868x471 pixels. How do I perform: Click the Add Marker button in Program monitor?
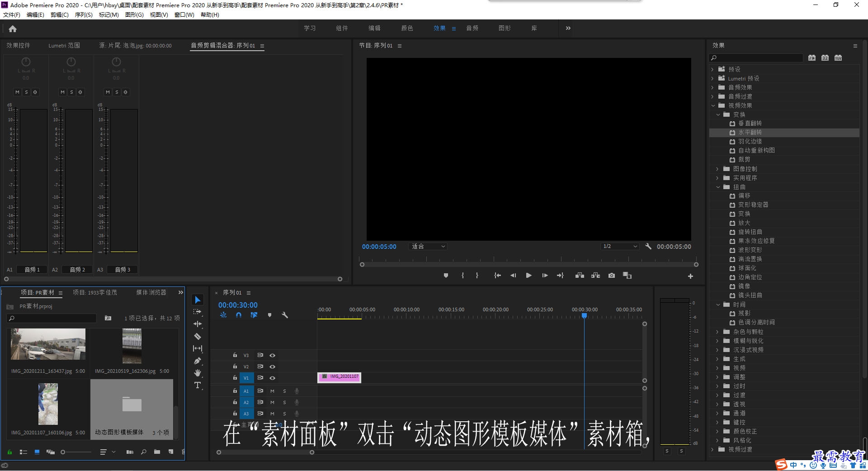tap(446, 276)
